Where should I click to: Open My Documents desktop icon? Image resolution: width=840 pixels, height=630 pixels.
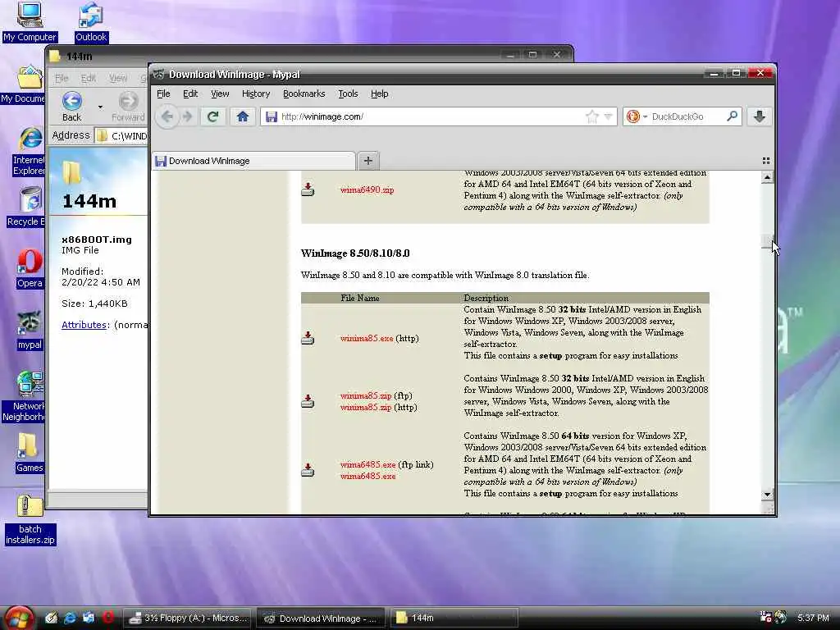(x=24, y=84)
